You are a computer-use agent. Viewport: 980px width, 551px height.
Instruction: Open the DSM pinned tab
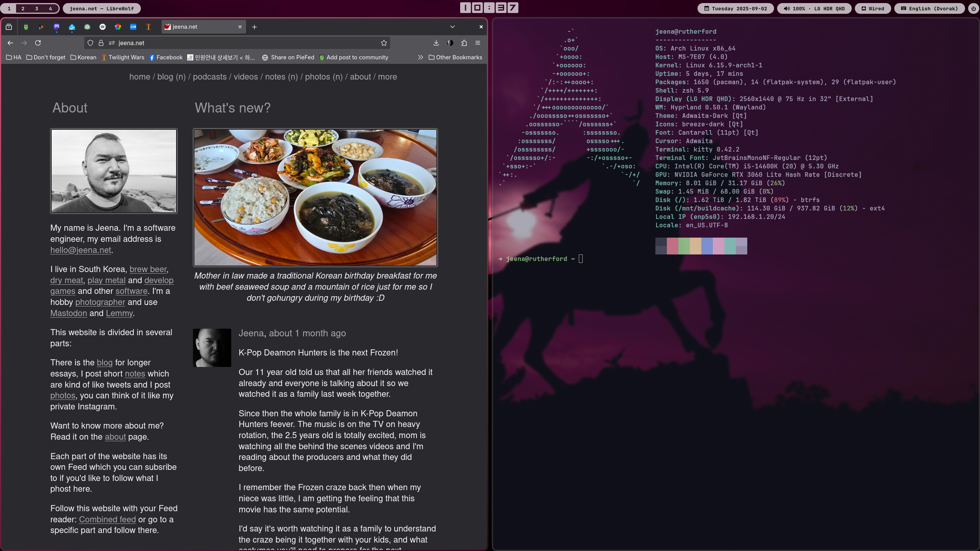pos(133,27)
